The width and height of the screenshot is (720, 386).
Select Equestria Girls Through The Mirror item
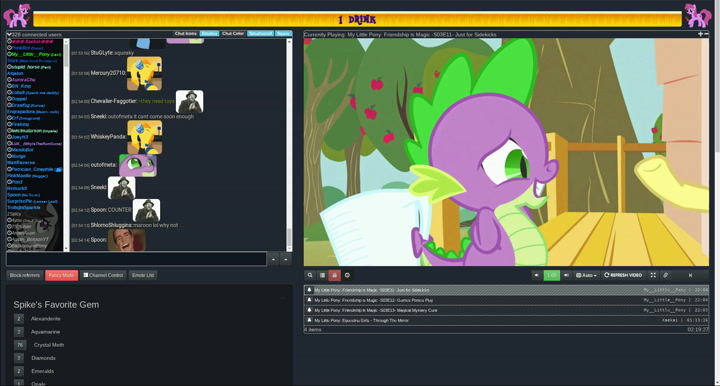click(506, 320)
